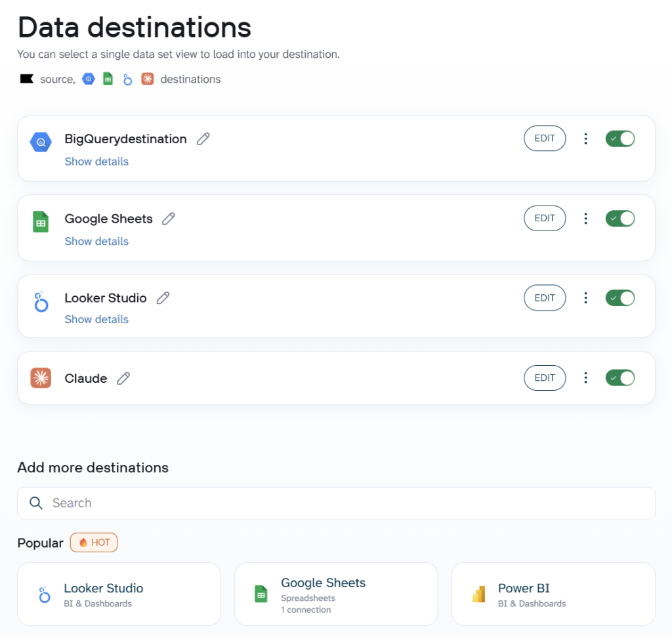Screen dimensions: 672x637
Task: Click the Popular section label
Action: click(x=40, y=543)
